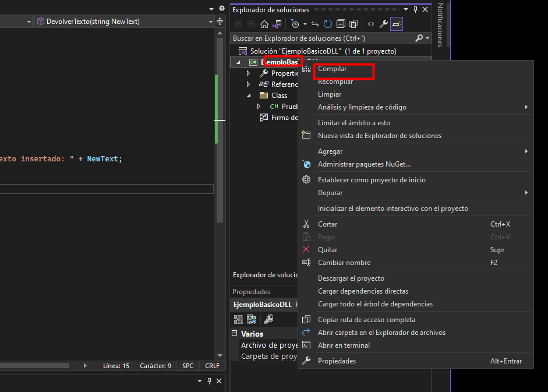Select the Carpeta de proyecto property row
The width and height of the screenshot is (548, 392).
pos(268,356)
